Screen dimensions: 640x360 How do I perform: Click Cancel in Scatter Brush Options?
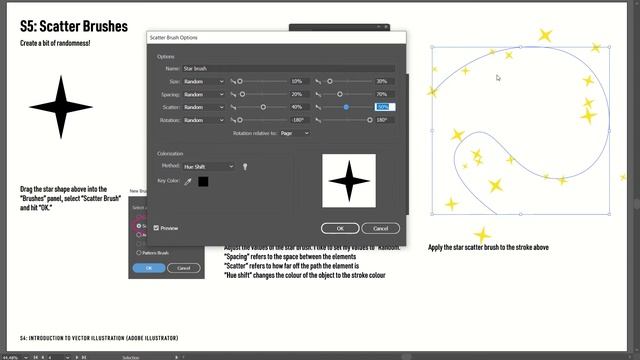(380, 228)
